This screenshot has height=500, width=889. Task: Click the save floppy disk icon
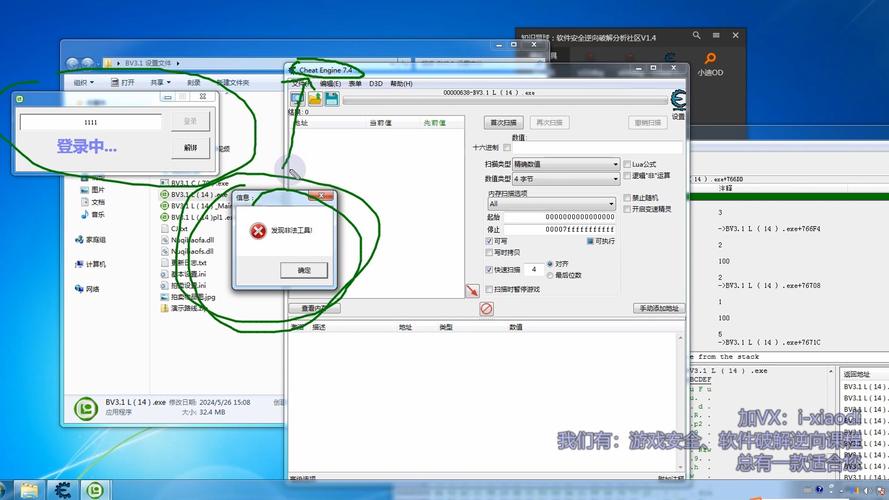[330, 99]
